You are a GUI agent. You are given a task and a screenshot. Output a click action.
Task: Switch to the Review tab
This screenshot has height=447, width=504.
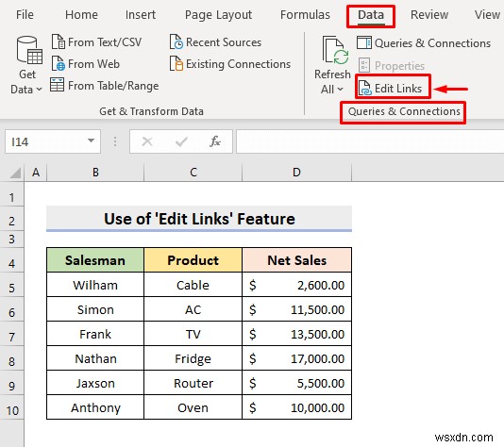(429, 15)
